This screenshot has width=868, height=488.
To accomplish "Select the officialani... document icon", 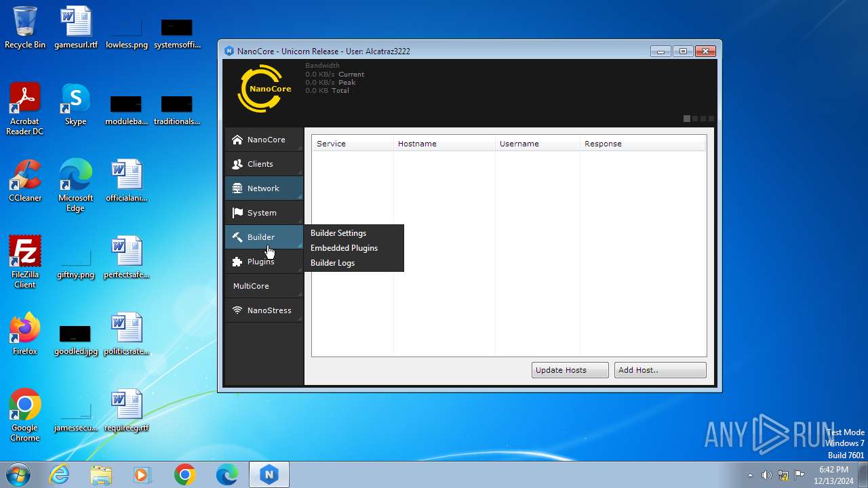I will pos(127,182).
